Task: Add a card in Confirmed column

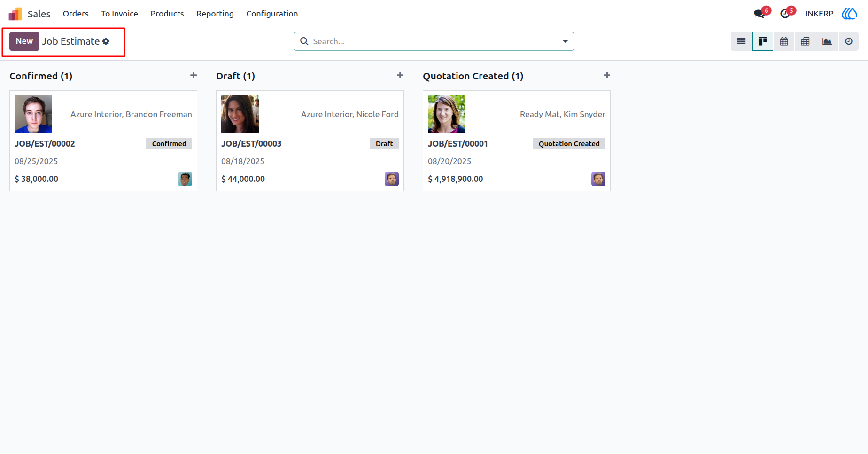Action: tap(194, 75)
